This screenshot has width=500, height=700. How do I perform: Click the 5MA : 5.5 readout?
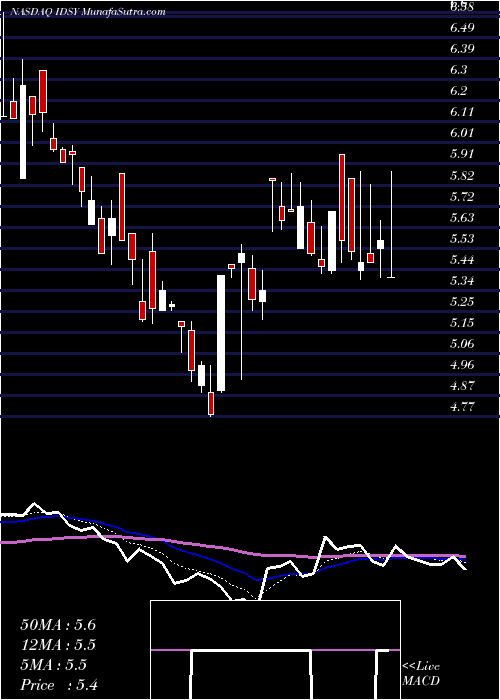53,665
